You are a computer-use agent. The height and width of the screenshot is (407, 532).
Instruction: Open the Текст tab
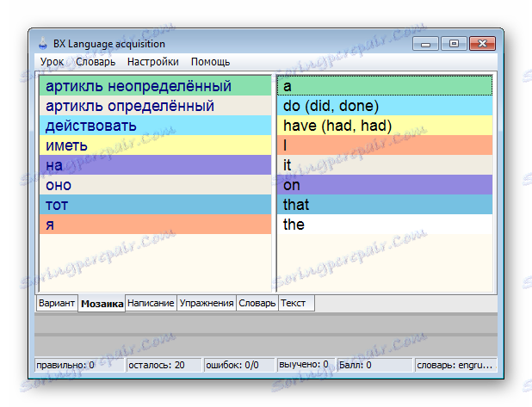coord(296,303)
